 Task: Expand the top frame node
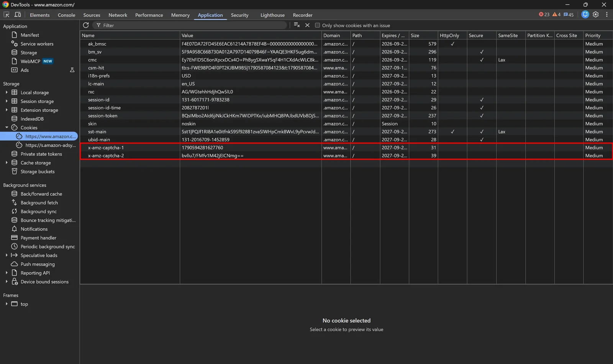click(x=7, y=304)
